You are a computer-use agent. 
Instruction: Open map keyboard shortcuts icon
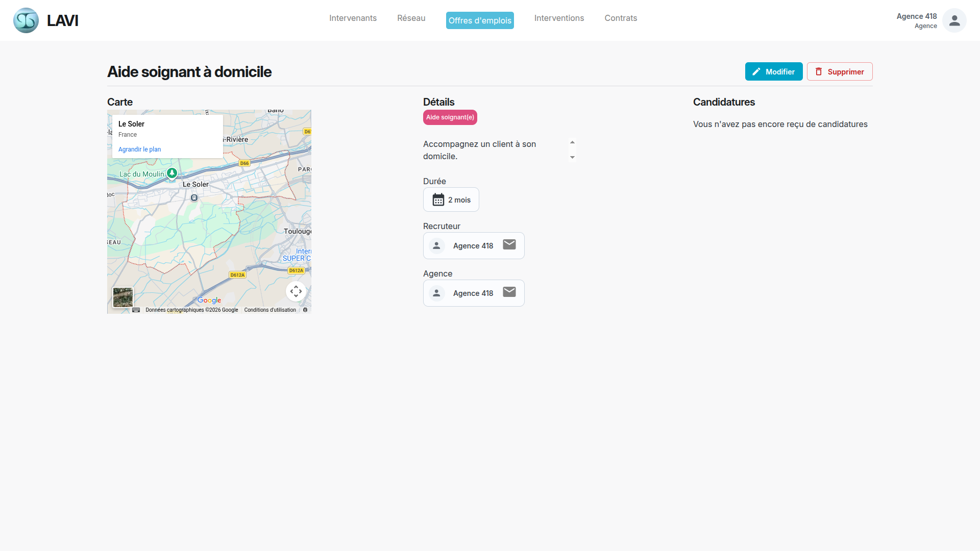pos(136,310)
